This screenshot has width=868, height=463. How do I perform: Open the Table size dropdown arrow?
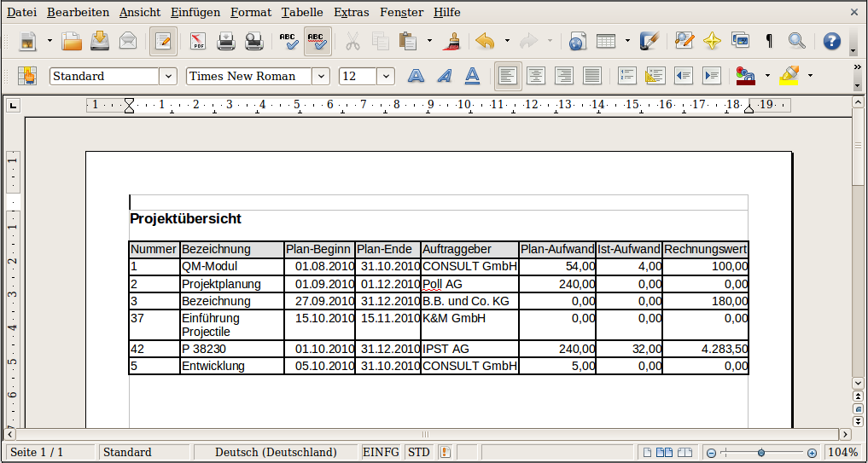pyautogui.click(x=627, y=41)
